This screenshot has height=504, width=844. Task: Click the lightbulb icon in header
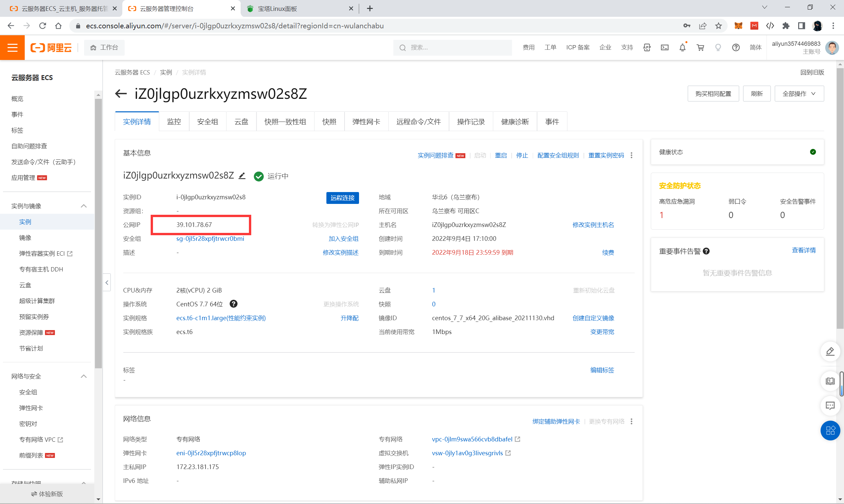[x=718, y=47]
